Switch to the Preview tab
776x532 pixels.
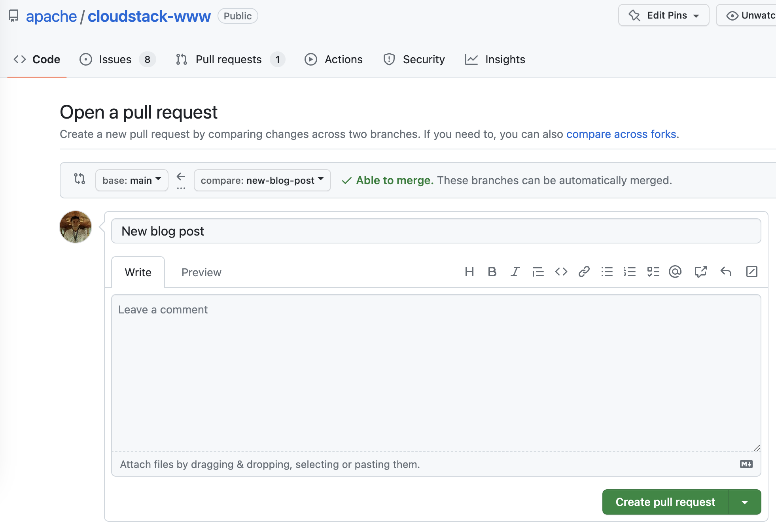[201, 272]
